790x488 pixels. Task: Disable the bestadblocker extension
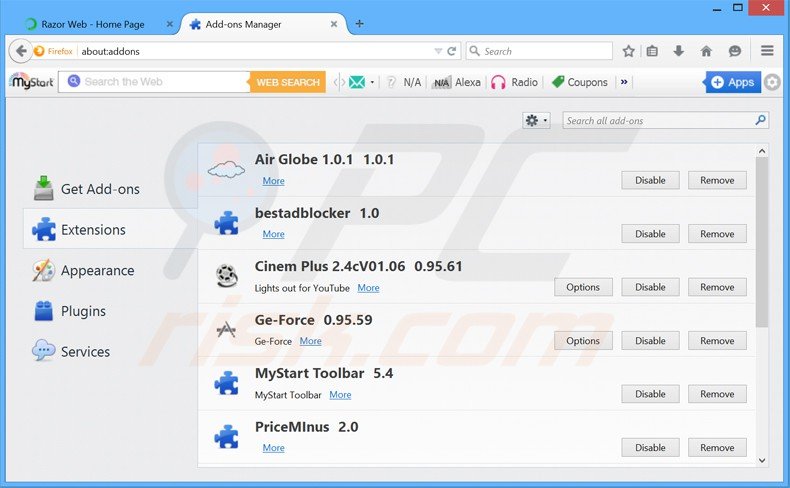650,234
